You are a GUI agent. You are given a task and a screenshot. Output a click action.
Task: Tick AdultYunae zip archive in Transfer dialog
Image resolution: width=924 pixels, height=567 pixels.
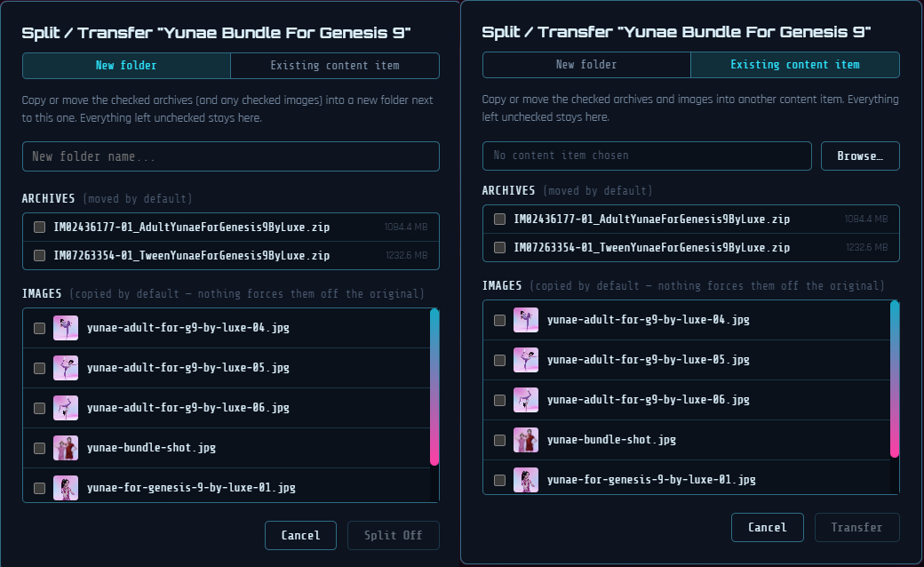click(x=499, y=220)
